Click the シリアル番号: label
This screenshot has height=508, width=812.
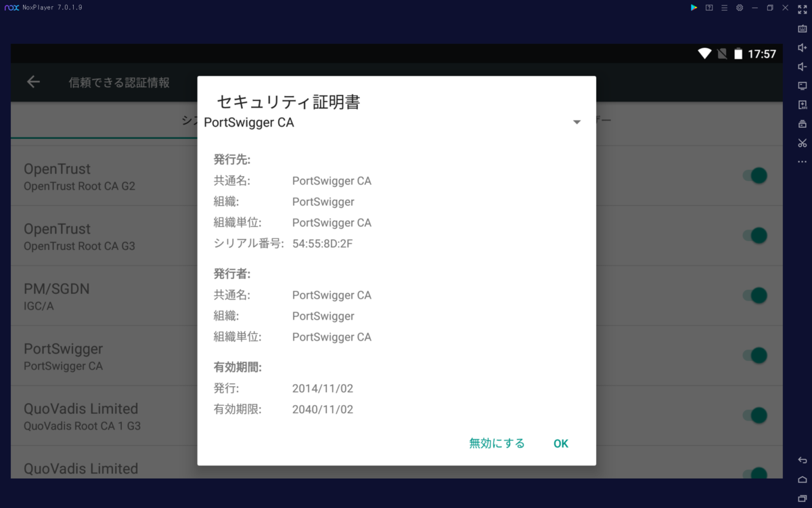pyautogui.click(x=249, y=244)
